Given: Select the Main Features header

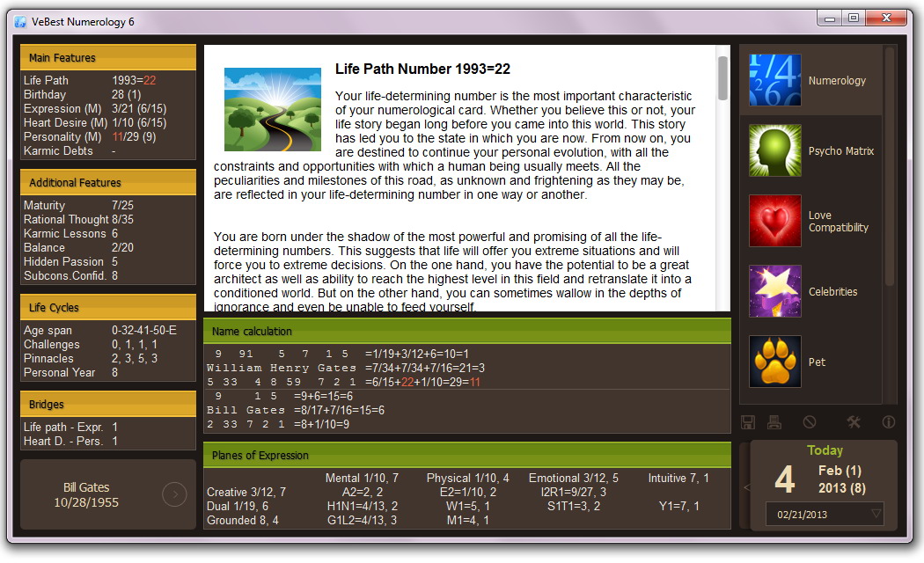Looking at the screenshot, I should tap(108, 58).
